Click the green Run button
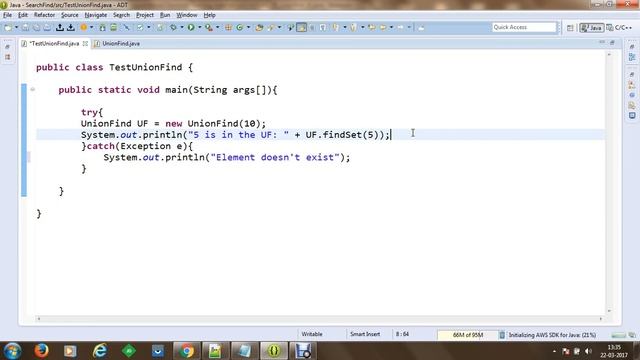 coord(191,27)
